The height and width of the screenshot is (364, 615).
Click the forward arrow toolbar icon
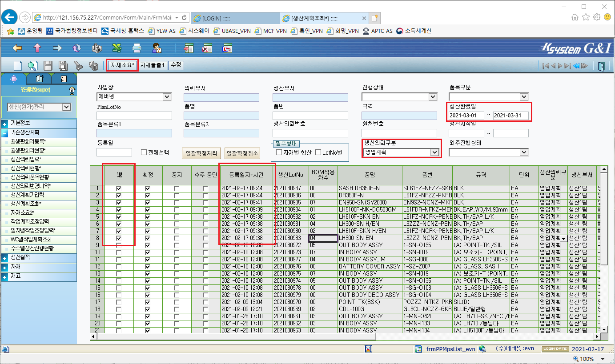(57, 48)
